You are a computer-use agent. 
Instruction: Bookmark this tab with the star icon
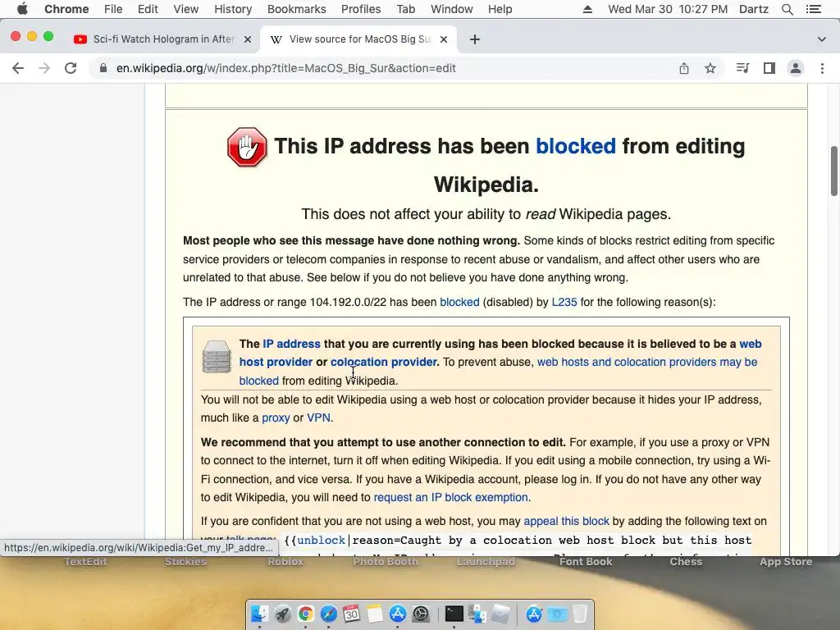[x=710, y=68]
